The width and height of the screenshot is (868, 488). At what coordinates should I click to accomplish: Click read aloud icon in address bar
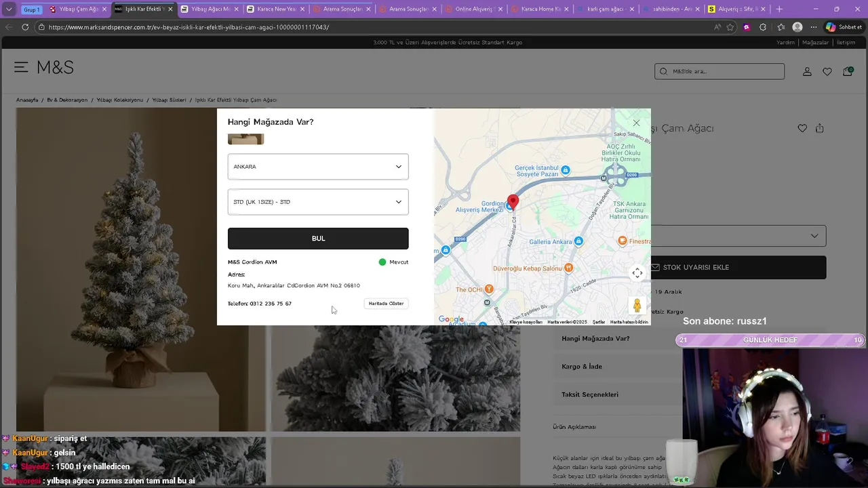point(717,27)
